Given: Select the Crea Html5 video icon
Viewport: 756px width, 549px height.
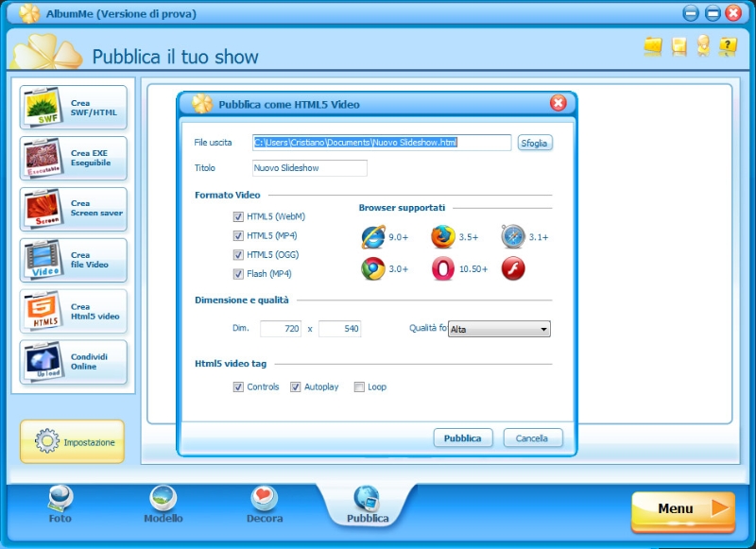Looking at the screenshot, I should click(43, 311).
